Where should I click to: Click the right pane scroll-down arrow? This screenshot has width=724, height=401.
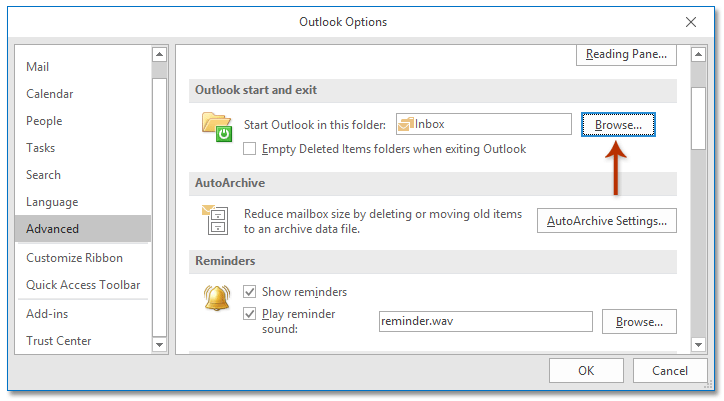(x=698, y=344)
